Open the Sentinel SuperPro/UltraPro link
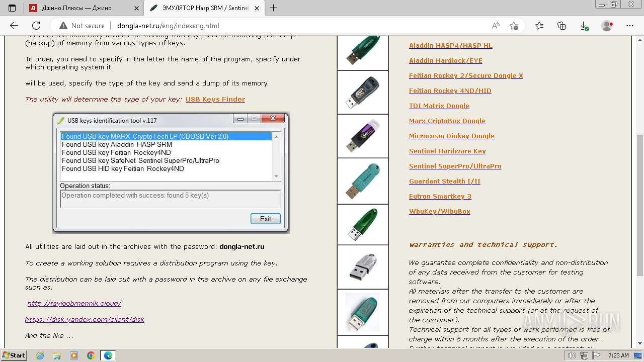Screen dimensions: 644x362 tap(455, 166)
